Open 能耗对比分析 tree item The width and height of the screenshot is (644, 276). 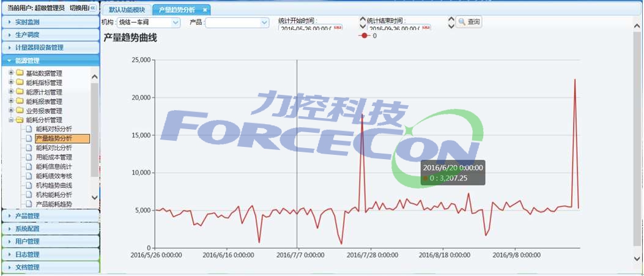[54, 148]
